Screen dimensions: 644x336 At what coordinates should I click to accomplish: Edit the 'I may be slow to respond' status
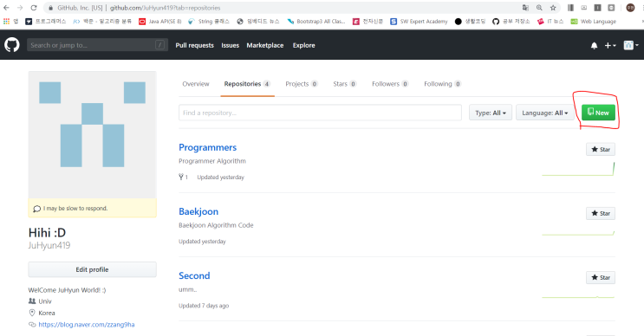coord(93,209)
